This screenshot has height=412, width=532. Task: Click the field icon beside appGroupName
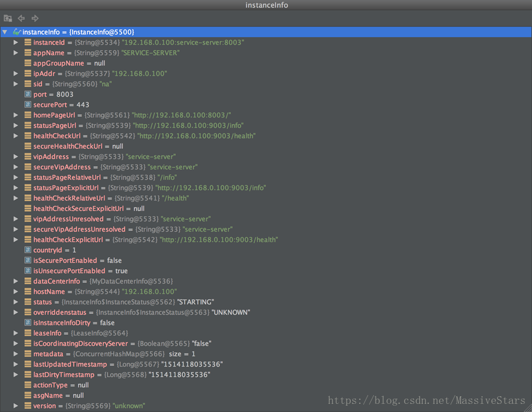(x=28, y=63)
